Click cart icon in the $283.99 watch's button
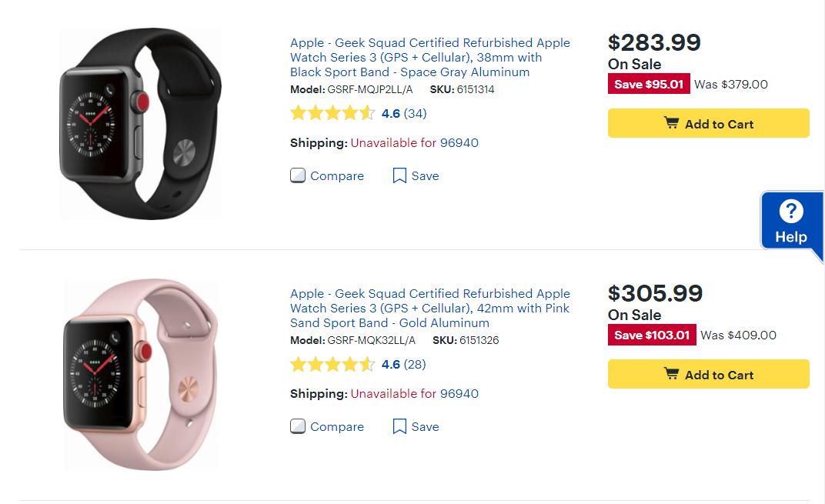Screen dimensions: 825x504 (x=671, y=123)
